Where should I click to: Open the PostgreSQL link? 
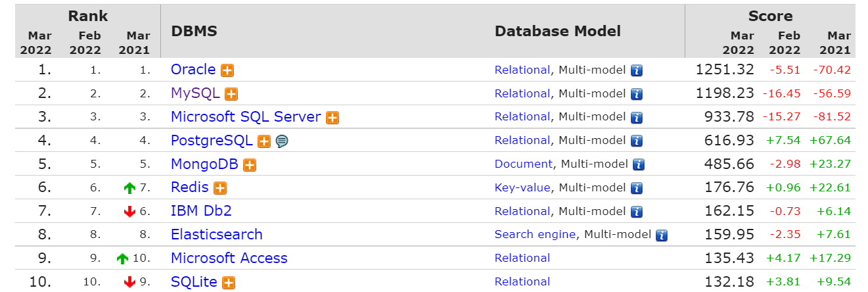click(x=212, y=140)
